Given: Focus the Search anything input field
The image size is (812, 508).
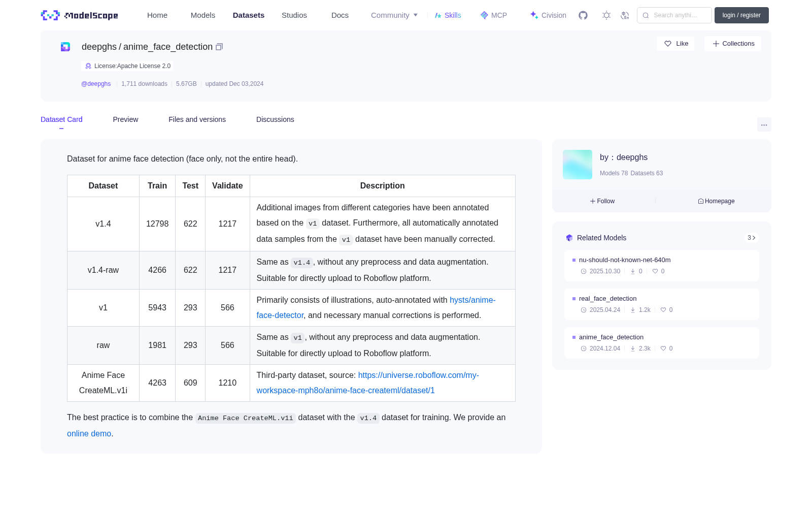Looking at the screenshot, I should tap(674, 15).
